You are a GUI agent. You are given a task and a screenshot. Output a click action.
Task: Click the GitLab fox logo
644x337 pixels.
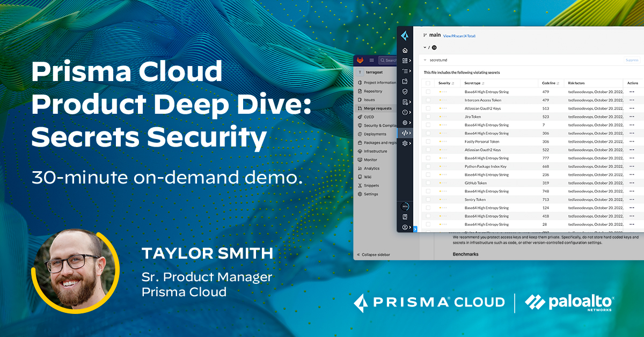pos(360,60)
